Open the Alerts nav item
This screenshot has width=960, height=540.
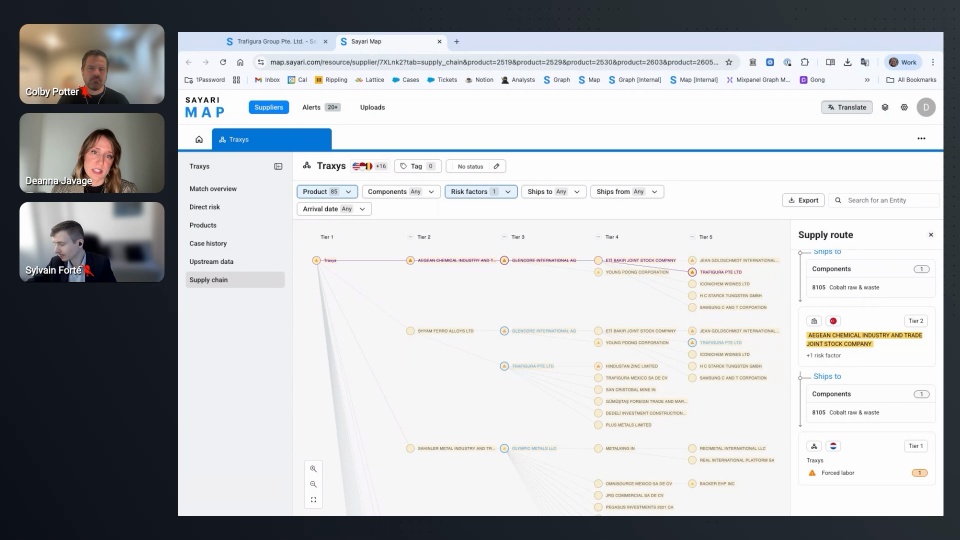pyautogui.click(x=321, y=107)
